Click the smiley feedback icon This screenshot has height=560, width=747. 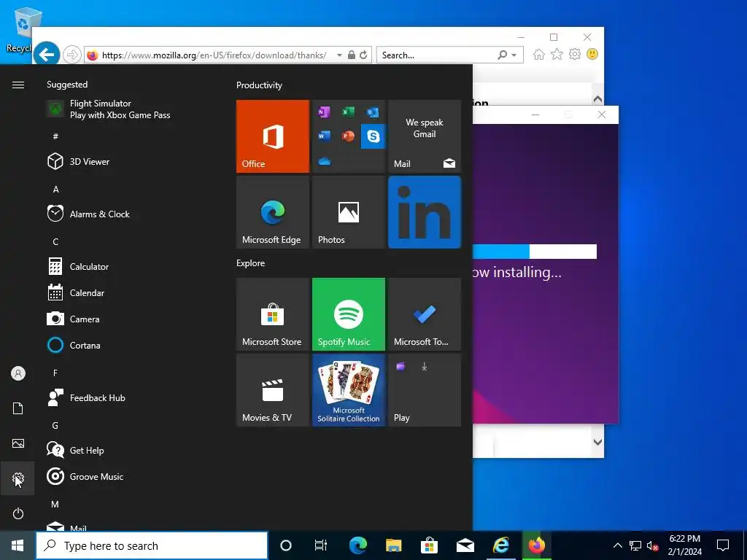tap(592, 54)
